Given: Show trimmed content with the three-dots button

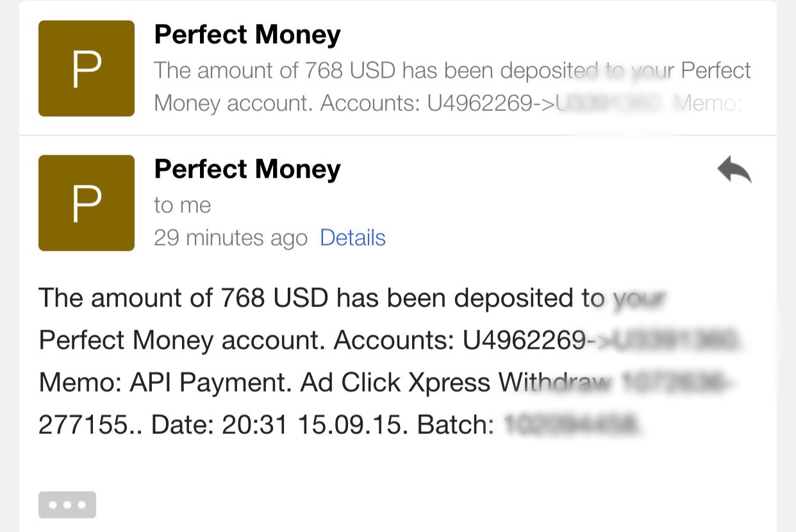Looking at the screenshot, I should tap(67, 504).
